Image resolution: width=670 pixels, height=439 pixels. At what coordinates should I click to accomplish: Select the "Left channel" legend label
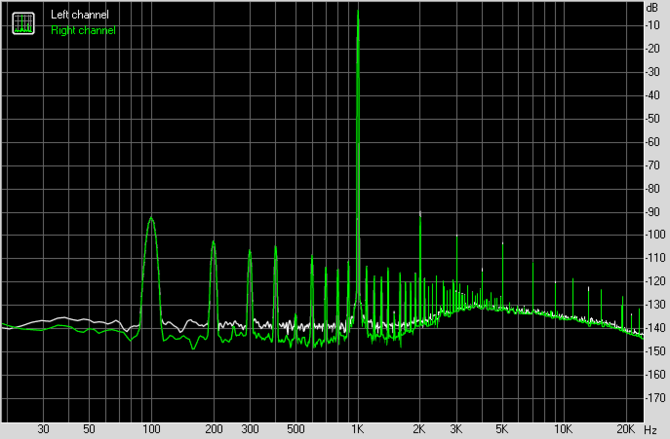(x=80, y=15)
